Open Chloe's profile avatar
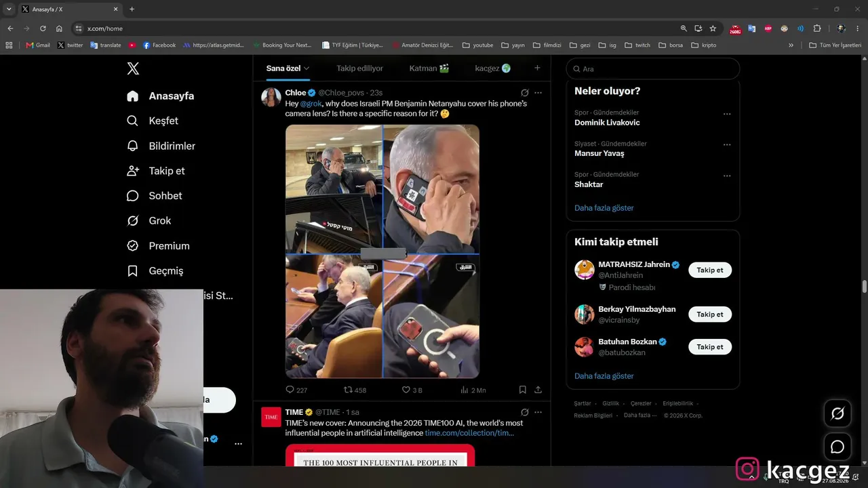This screenshot has height=488, width=868. [x=271, y=98]
